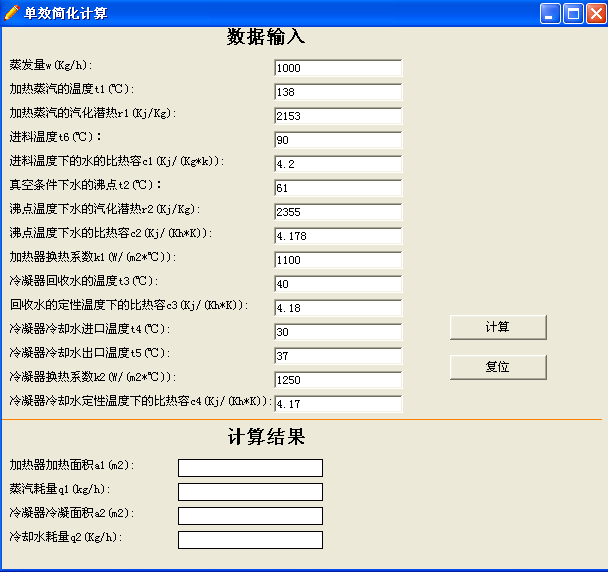
Task: Click the 进料温度t6 input field
Action: pyautogui.click(x=338, y=140)
